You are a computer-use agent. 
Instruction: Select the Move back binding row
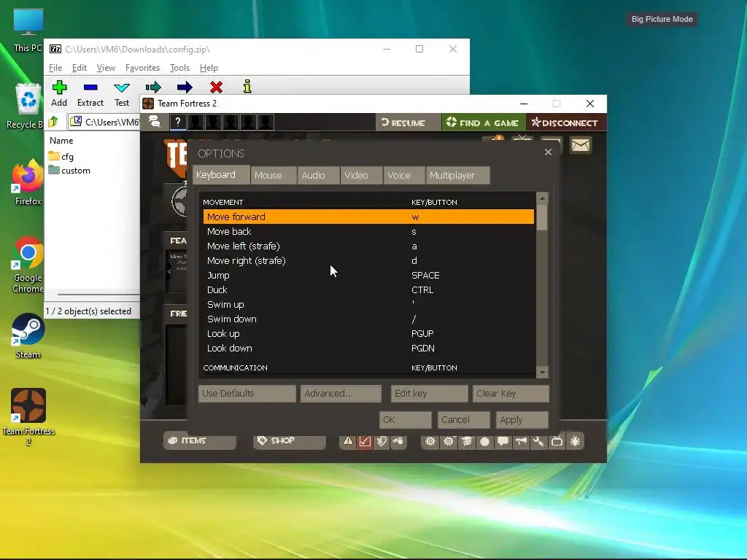tap(368, 231)
